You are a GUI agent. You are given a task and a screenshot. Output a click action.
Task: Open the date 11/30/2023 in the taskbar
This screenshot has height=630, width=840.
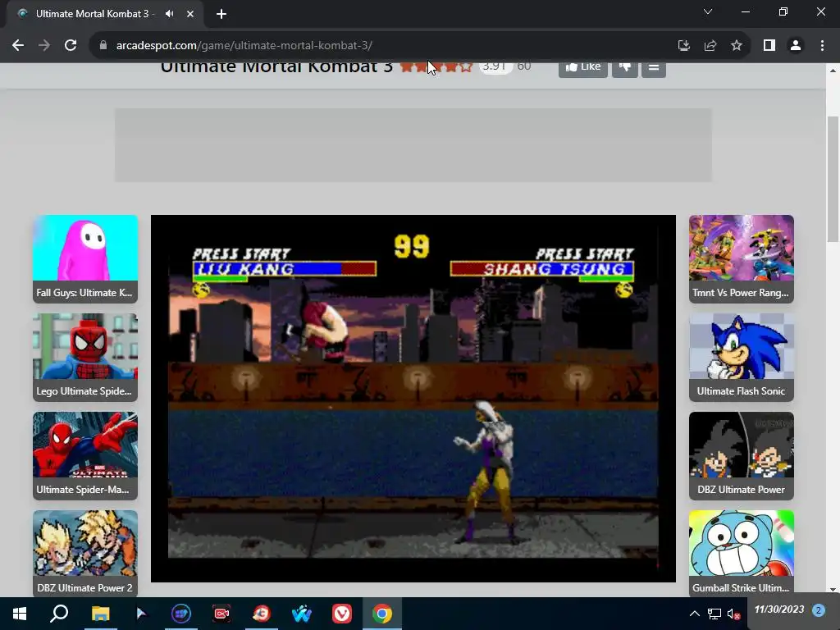click(x=779, y=609)
